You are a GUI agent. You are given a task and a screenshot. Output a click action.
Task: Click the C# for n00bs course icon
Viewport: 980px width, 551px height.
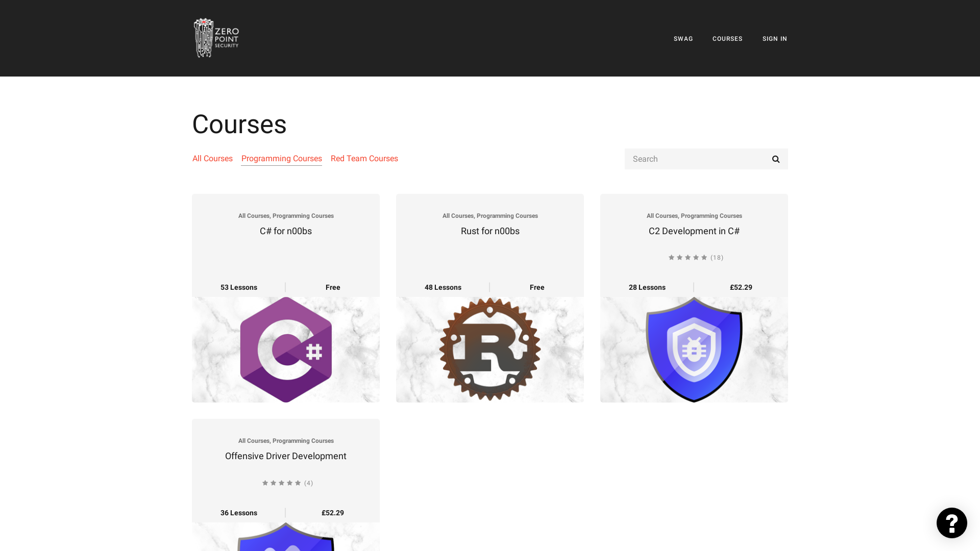(285, 349)
